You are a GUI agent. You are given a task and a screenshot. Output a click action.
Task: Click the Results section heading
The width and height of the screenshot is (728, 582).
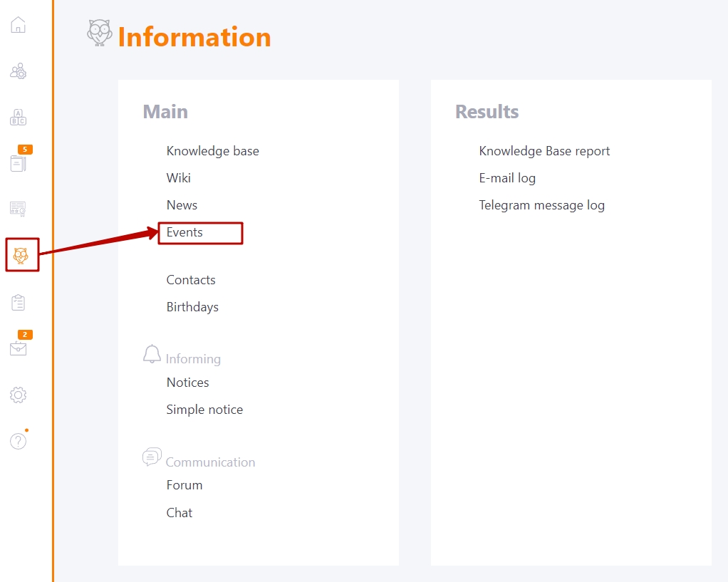[x=487, y=112]
